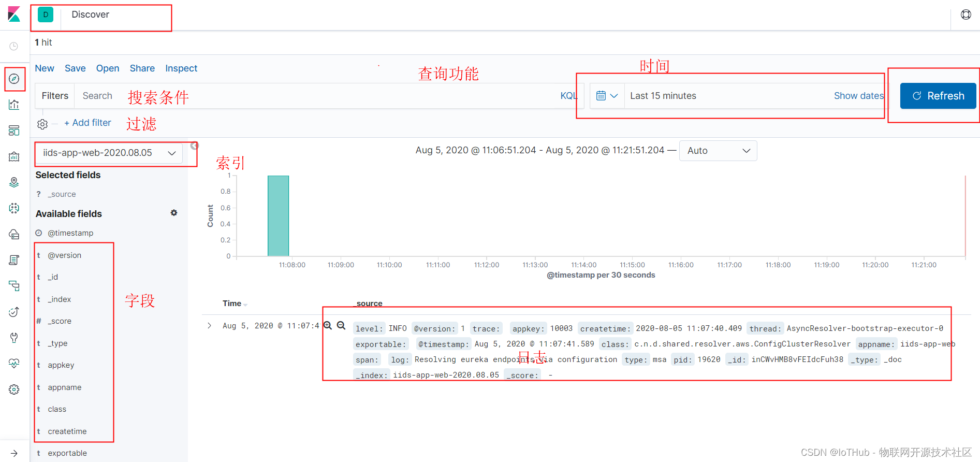Open Dashboard icon in sidebar

pyautogui.click(x=14, y=131)
